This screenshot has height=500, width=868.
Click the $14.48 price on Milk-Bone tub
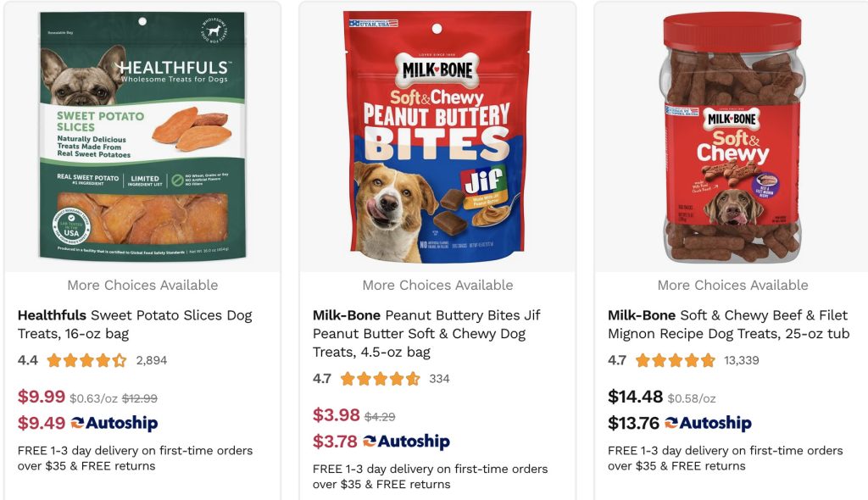click(x=636, y=397)
